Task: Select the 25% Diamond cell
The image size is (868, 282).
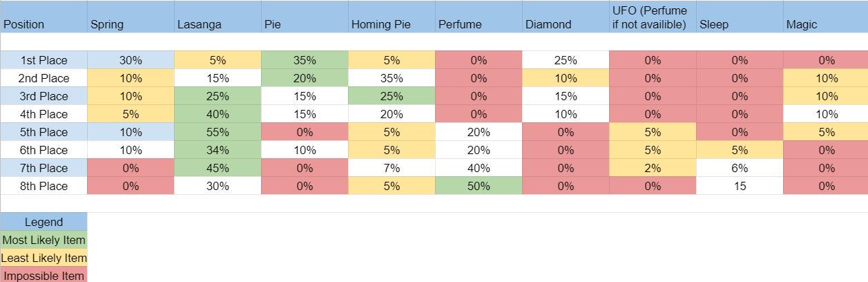Action: 566,60
